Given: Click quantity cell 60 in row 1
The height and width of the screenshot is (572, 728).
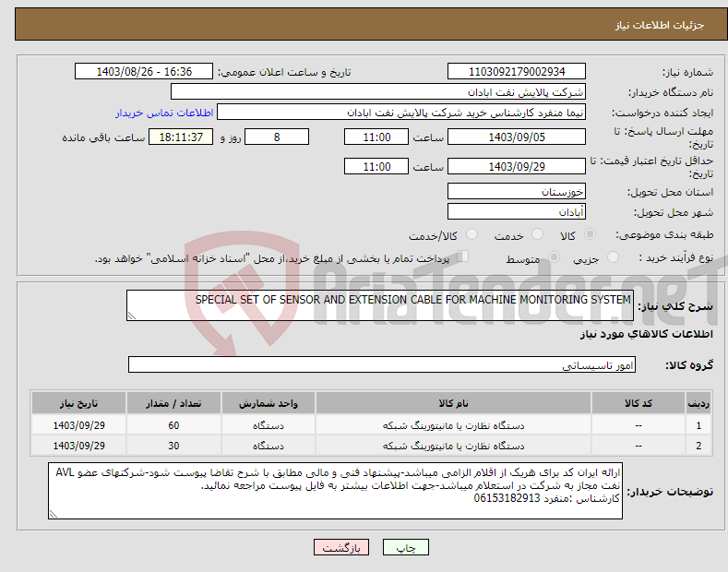Looking at the screenshot, I should click(173, 425).
